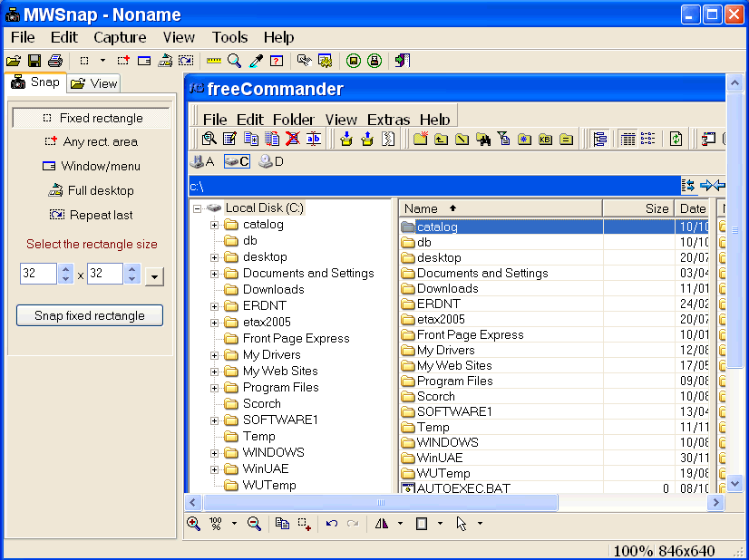
Task: Click the rectangle width input field
Action: point(38,274)
